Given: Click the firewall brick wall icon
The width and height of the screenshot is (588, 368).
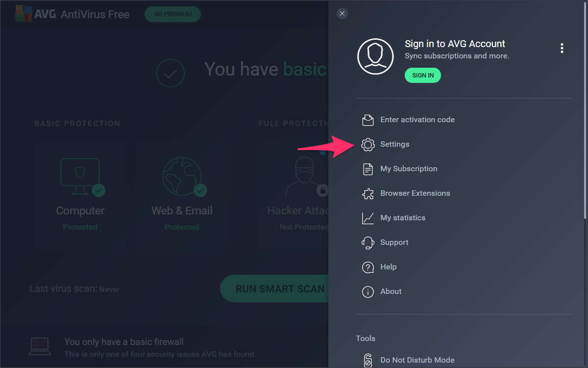Looking at the screenshot, I should [x=40, y=346].
